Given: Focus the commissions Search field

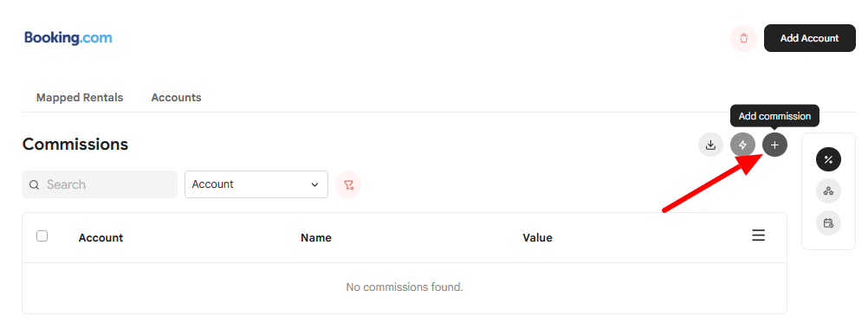Looking at the screenshot, I should click(x=100, y=184).
